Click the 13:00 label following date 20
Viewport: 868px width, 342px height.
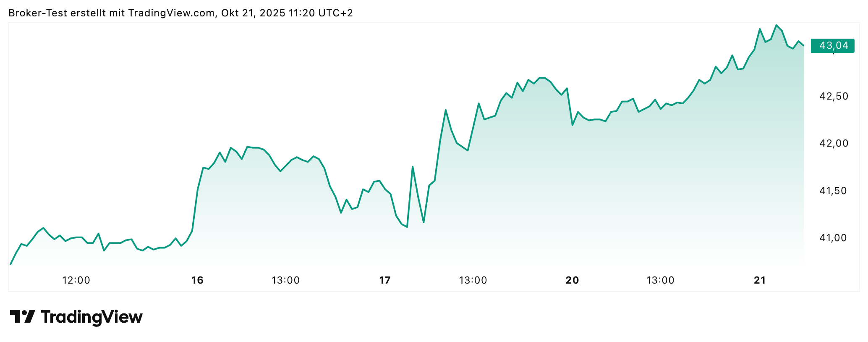660,280
